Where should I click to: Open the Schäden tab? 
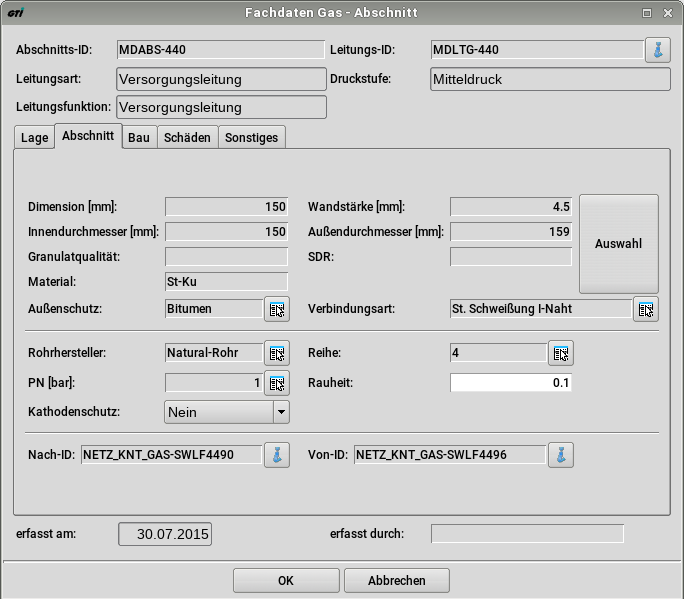click(187, 138)
